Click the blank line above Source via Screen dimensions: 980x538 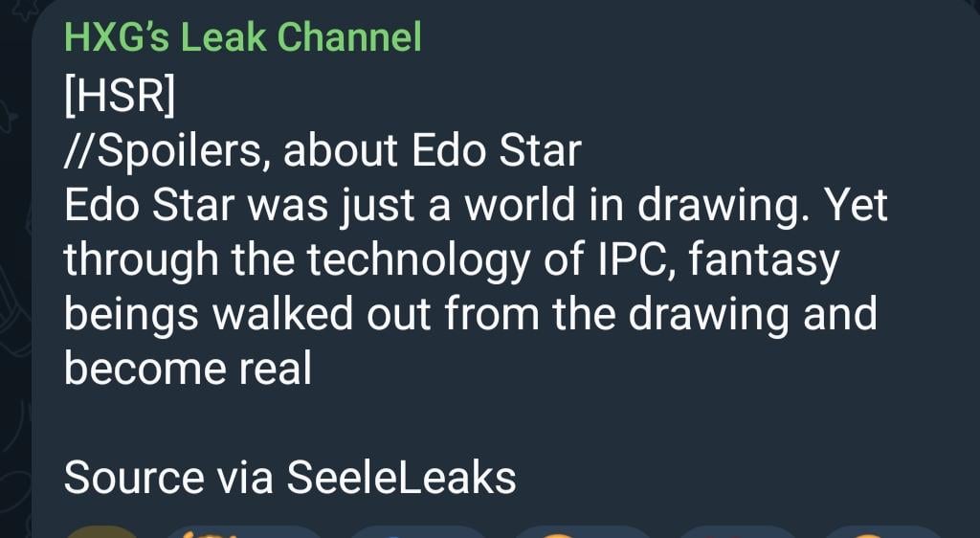point(383,423)
